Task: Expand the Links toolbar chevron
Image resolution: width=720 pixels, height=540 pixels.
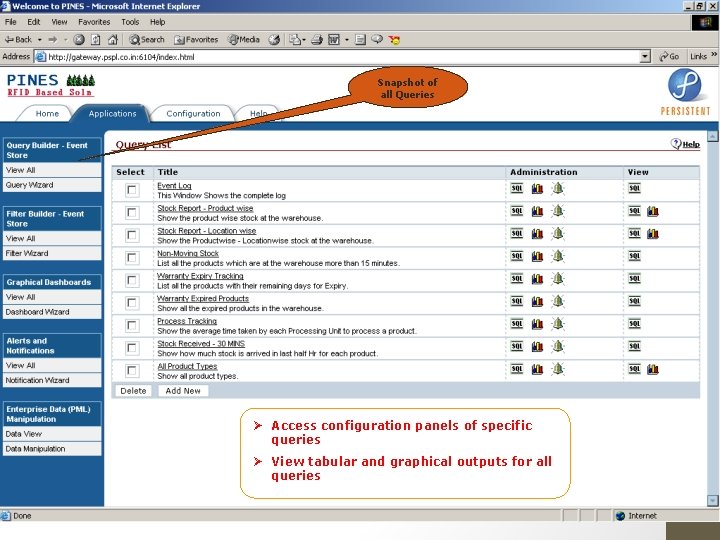Action: tap(714, 55)
